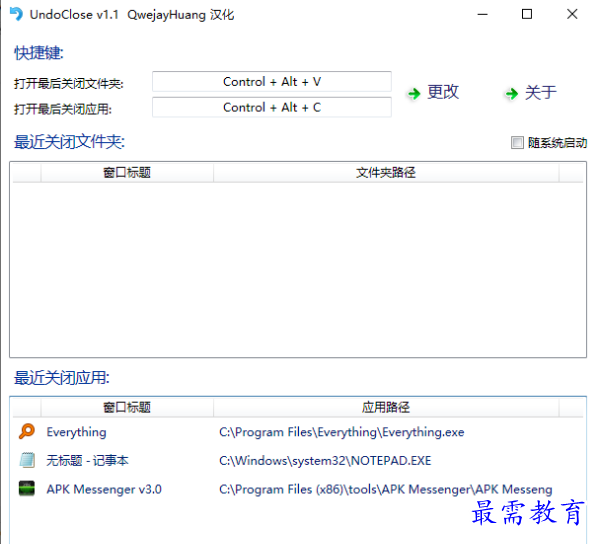Image resolution: width=593 pixels, height=544 pixels.
Task: Click the Control + Alt + C hotkey field
Action: click(x=272, y=107)
